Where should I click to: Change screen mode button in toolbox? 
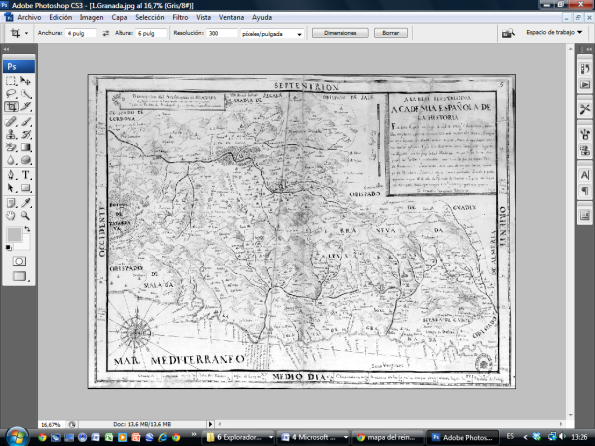pyautogui.click(x=20, y=276)
